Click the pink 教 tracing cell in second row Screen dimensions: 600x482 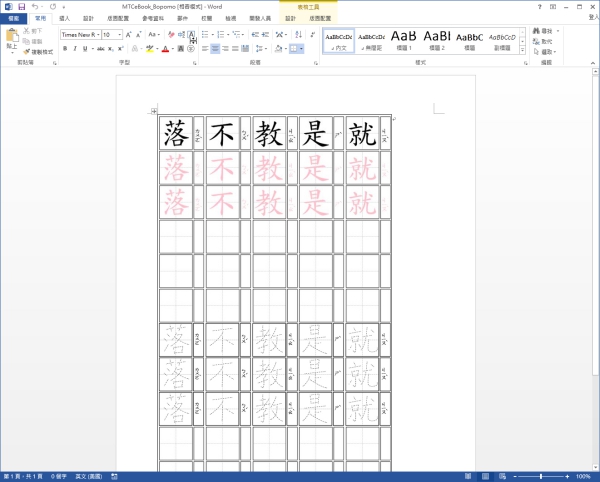269,168
